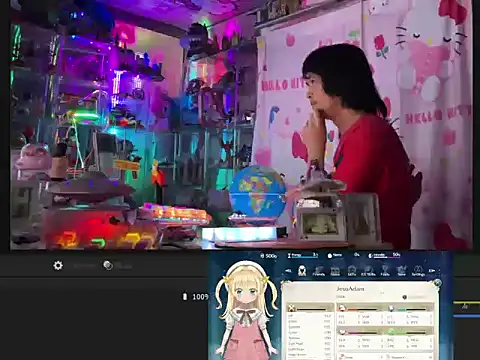480x360 pixels.
Task: Open the game Settings tab
Action: [x=418, y=271]
